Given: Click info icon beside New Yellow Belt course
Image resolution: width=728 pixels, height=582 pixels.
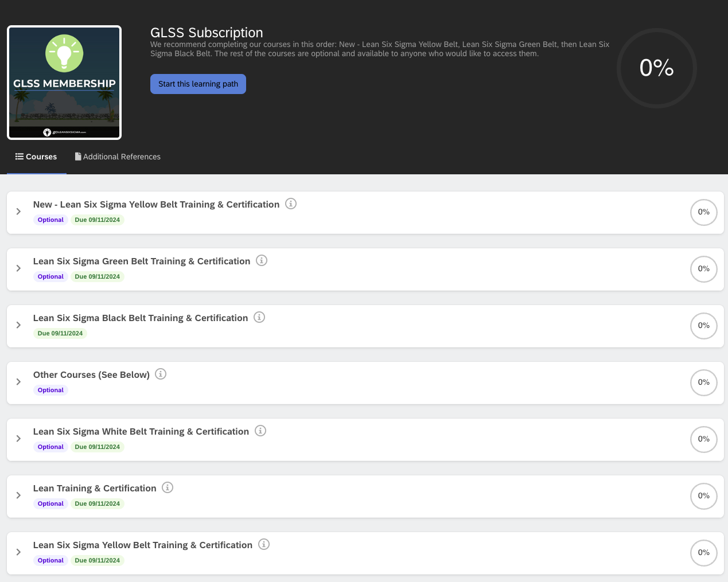Looking at the screenshot, I should point(291,204).
